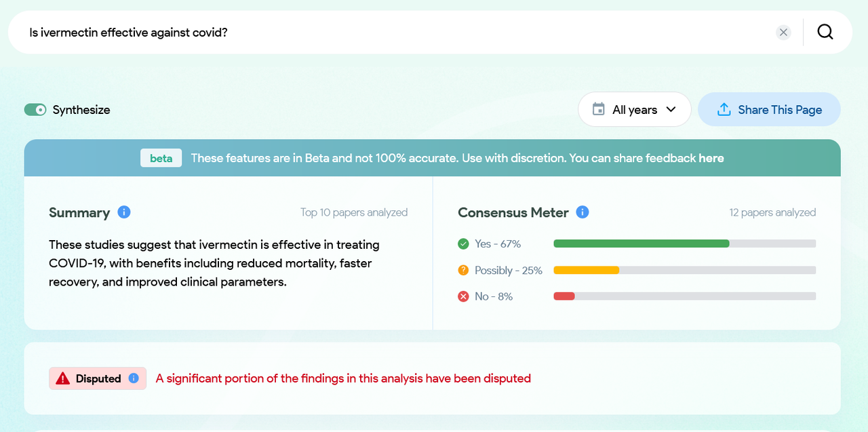The width and height of the screenshot is (868, 432).
Task: Click the magnifier search icon
Action: 825,32
